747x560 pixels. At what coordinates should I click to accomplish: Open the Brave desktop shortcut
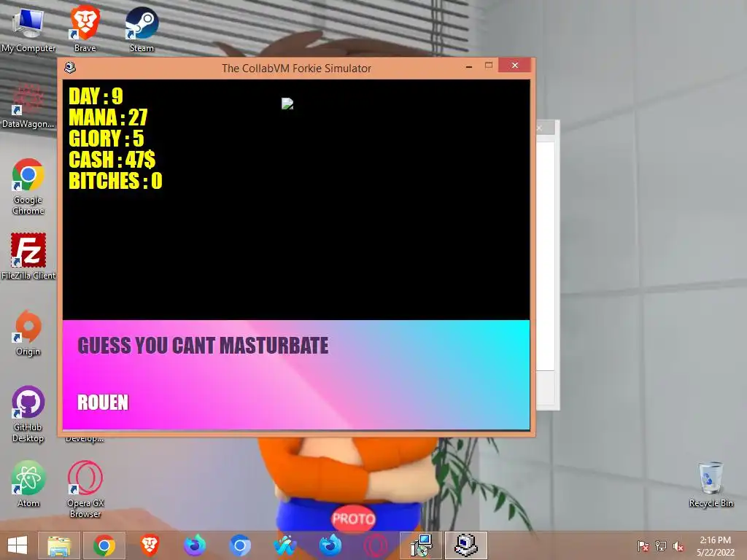(x=85, y=29)
